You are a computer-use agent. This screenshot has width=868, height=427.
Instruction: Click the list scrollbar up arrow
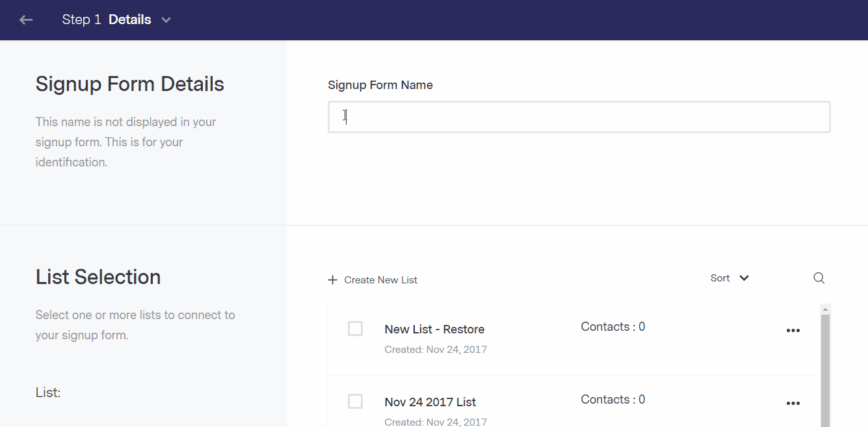tap(825, 309)
